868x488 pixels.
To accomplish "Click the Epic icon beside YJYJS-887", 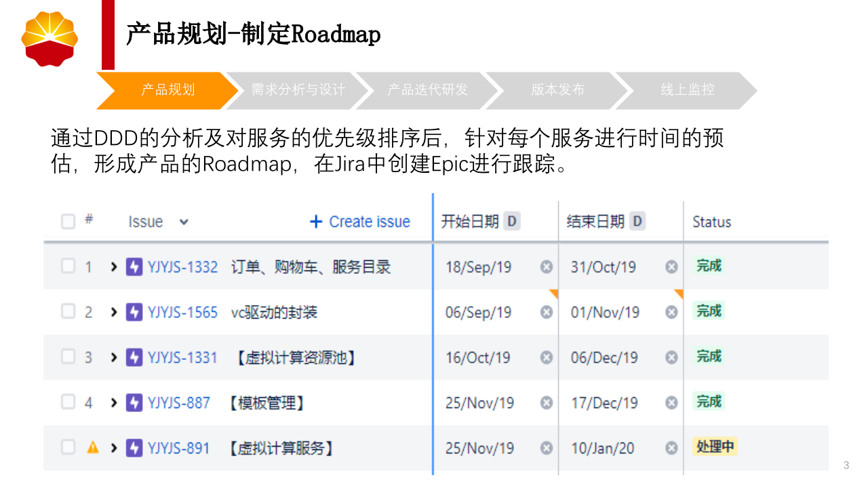I will pos(134,402).
